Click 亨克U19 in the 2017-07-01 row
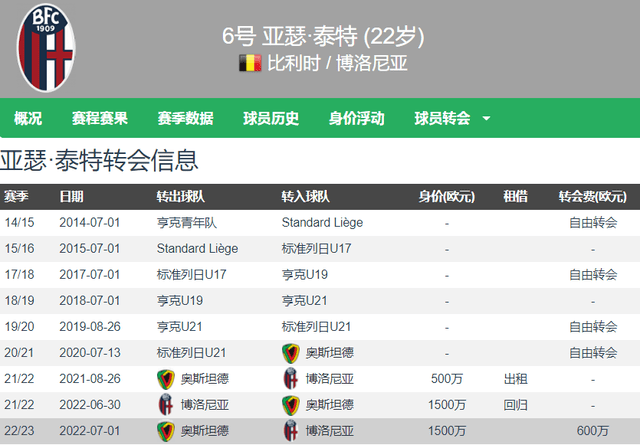This screenshot has height=445, width=640. (305, 275)
